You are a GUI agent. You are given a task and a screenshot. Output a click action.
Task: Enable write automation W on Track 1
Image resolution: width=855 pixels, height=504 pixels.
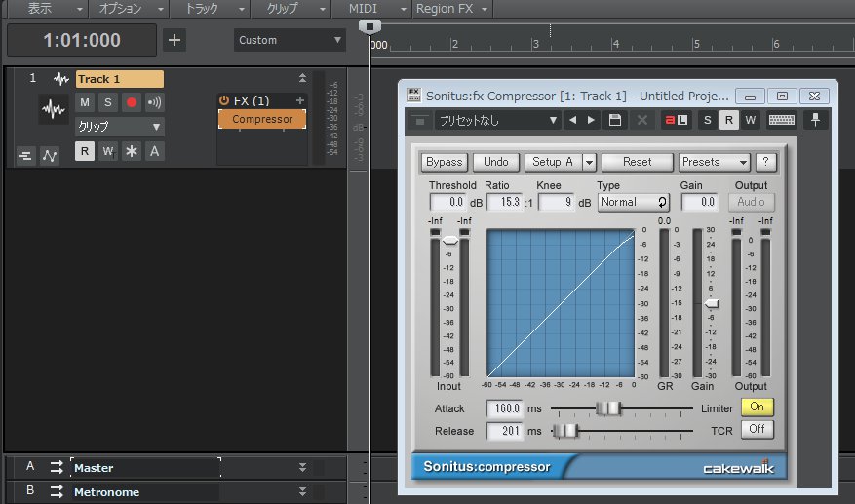point(108,151)
